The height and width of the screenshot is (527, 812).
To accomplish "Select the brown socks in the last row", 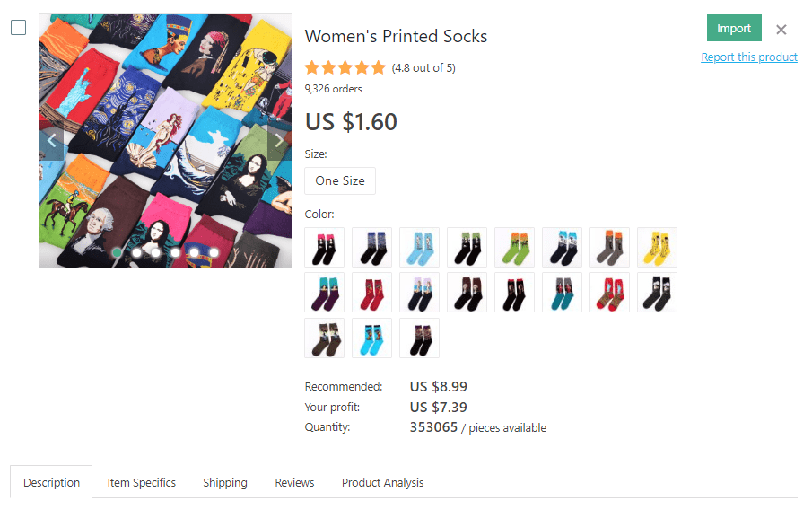I will (325, 338).
